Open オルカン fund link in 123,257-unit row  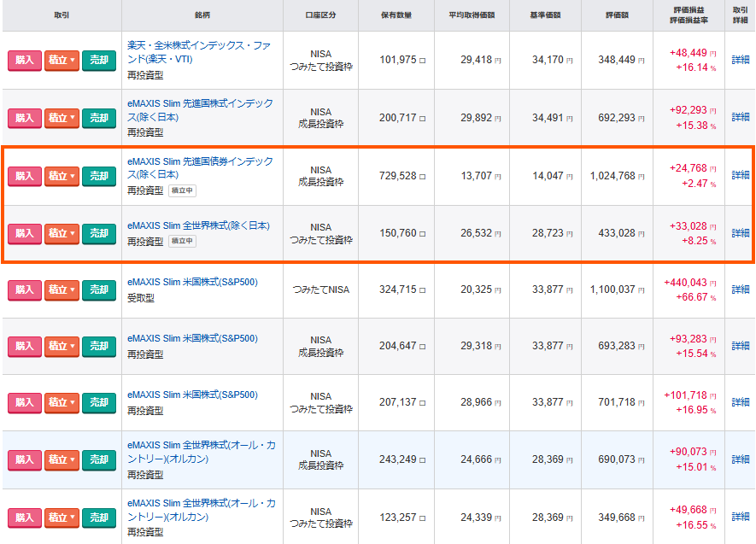[202, 510]
